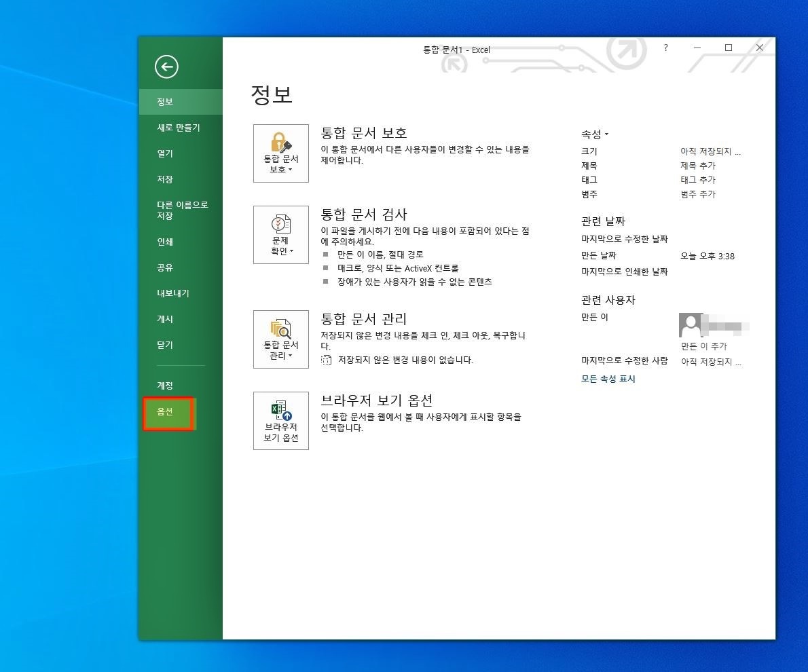
Task: Open the 문제 확인 dropdown button
Action: pos(281,234)
